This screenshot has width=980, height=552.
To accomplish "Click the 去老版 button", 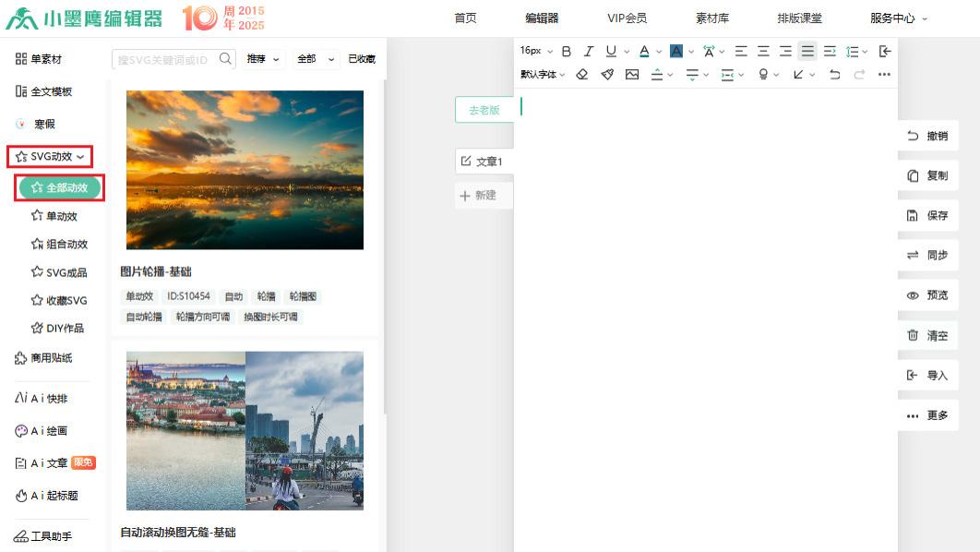I will (x=486, y=109).
